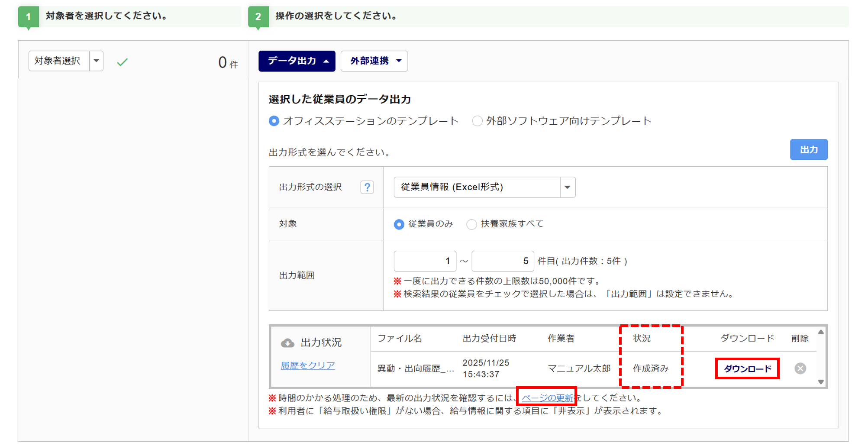Open the 対象者選択 dropdown arrow
868x446 pixels.
(97, 61)
